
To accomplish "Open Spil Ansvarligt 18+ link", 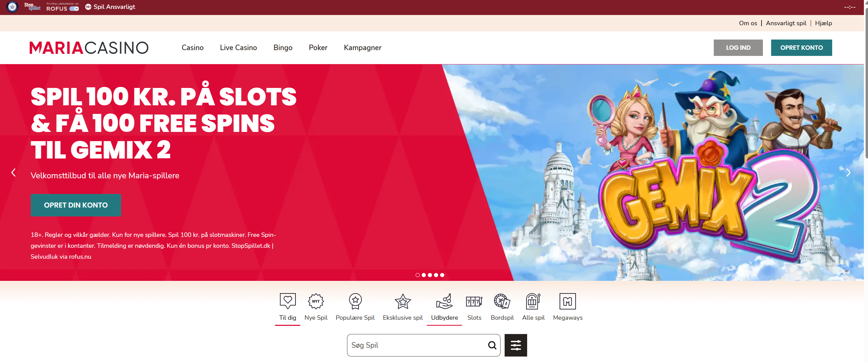I will pos(110,7).
